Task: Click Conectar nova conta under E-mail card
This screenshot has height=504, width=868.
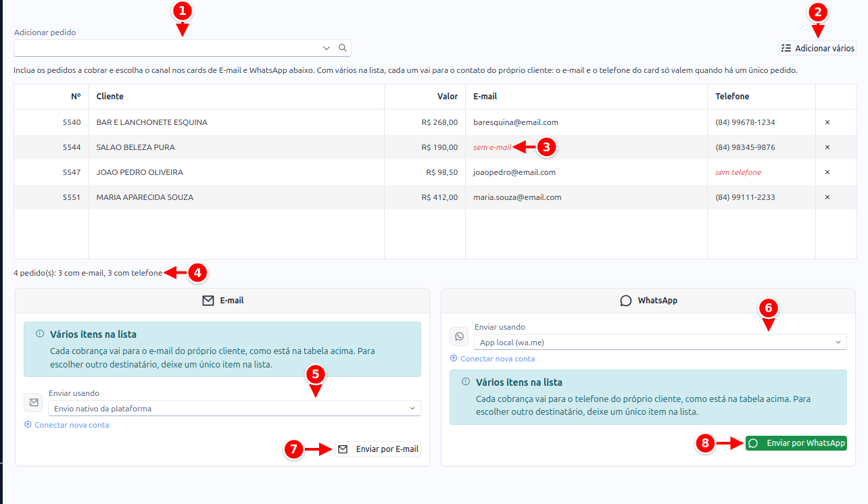Action: (67, 425)
